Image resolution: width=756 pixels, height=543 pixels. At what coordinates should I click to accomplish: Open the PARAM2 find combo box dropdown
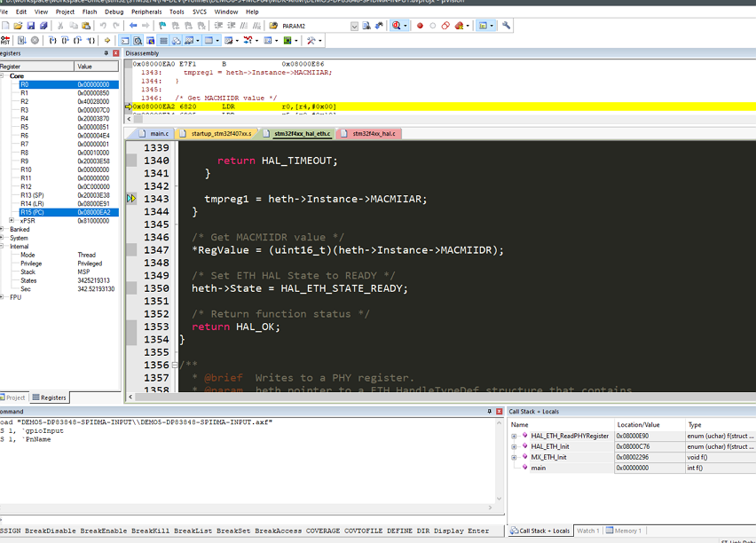pos(354,26)
